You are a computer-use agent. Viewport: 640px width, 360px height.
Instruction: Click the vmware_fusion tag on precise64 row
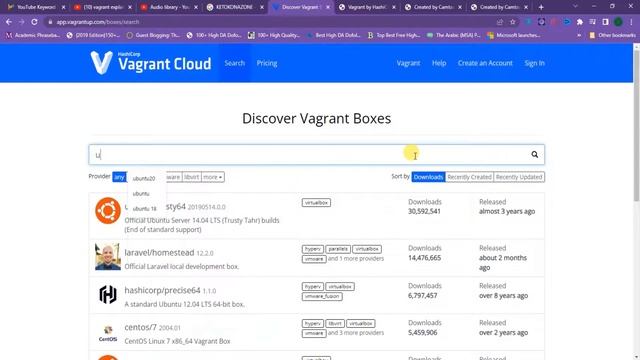tap(322, 296)
